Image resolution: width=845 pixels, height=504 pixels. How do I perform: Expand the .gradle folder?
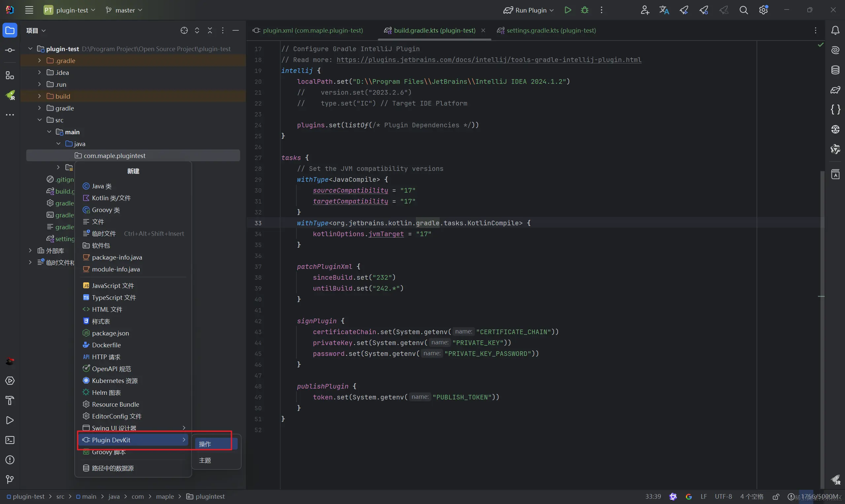(39, 60)
